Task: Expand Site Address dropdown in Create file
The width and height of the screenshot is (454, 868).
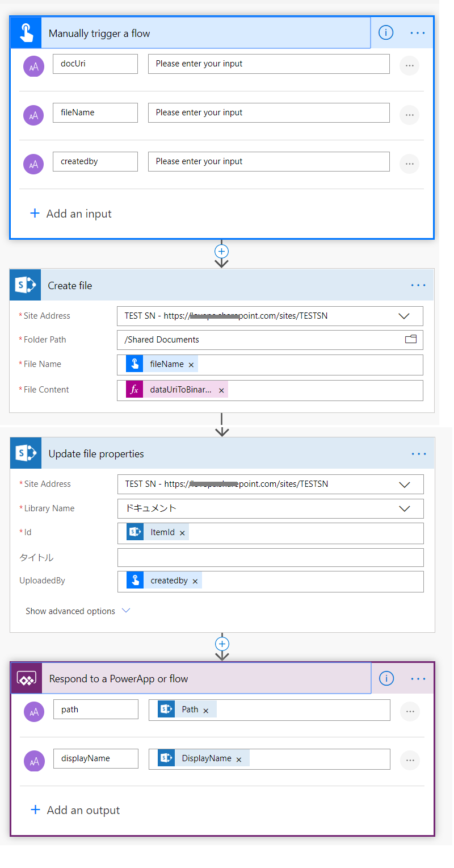Action: pos(404,316)
